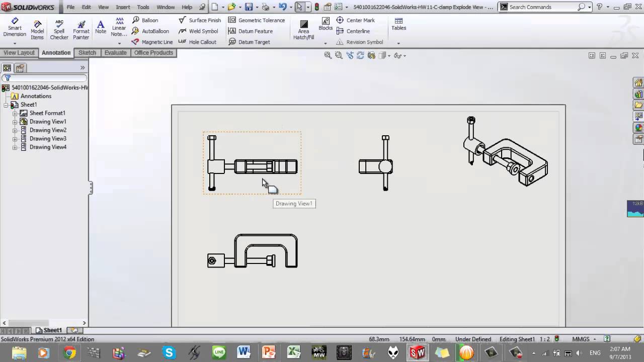The image size is (644, 362).
Task: Choose the Area Hatch/Fill tool
Action: 303,30
